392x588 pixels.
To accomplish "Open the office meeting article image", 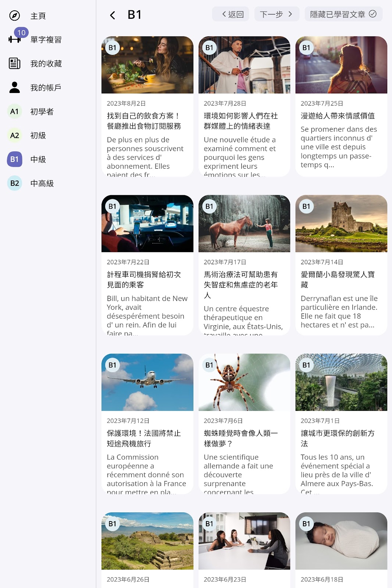I will [x=244, y=541].
